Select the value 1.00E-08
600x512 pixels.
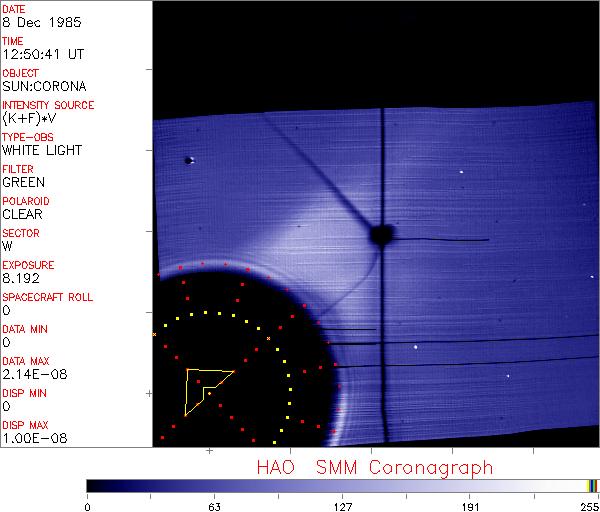coord(35,438)
